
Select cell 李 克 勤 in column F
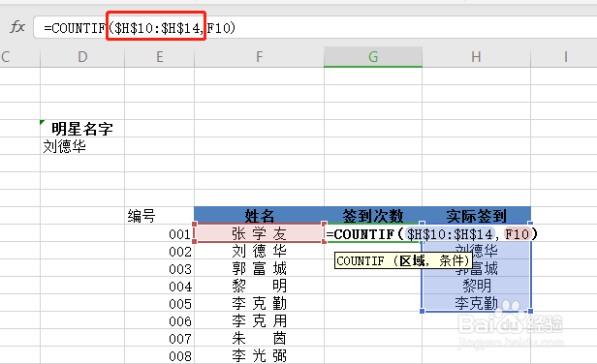pos(260,303)
